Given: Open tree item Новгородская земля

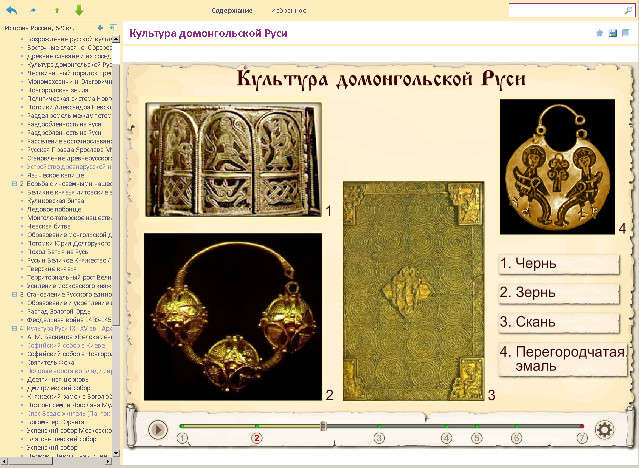Looking at the screenshot, I should pyautogui.click(x=58, y=90).
